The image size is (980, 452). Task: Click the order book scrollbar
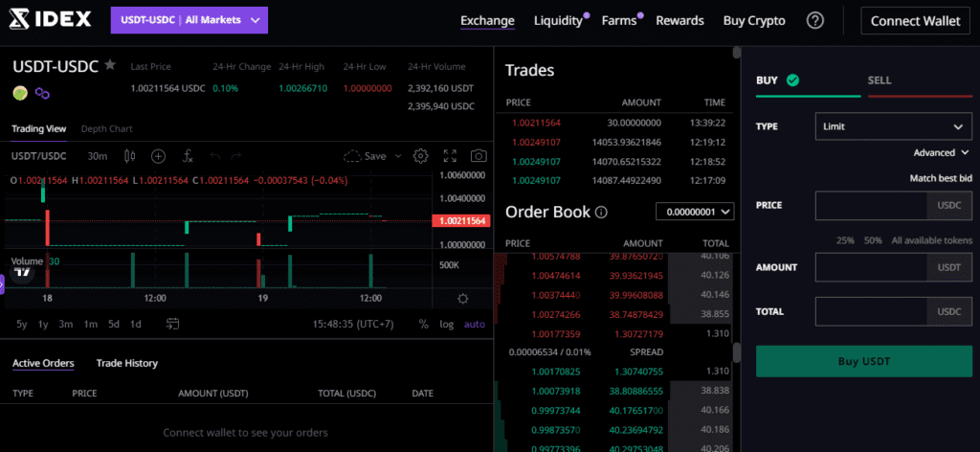click(737, 353)
